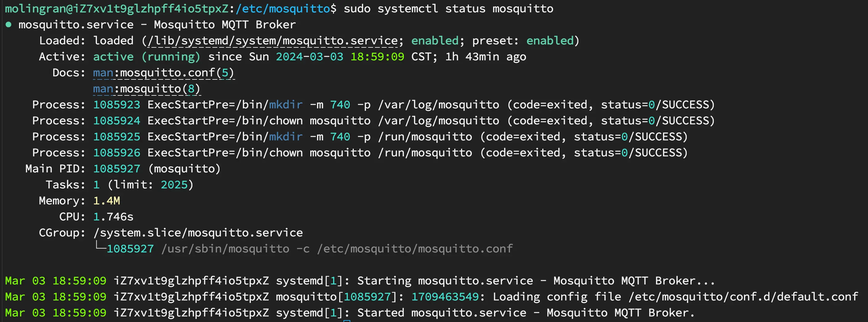868x322 pixels.
Task: Open the man:mosquitto.conf(5) docs link
Action: pos(163,73)
